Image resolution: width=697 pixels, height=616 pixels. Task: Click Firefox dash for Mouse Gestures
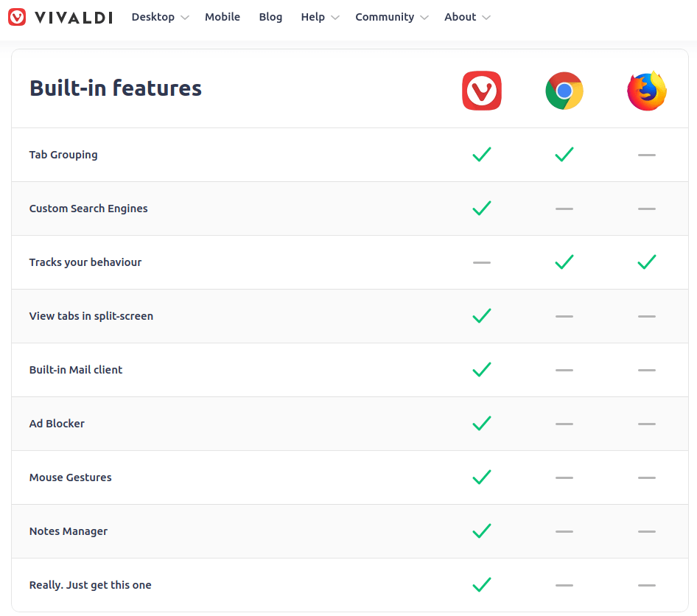[x=647, y=477]
